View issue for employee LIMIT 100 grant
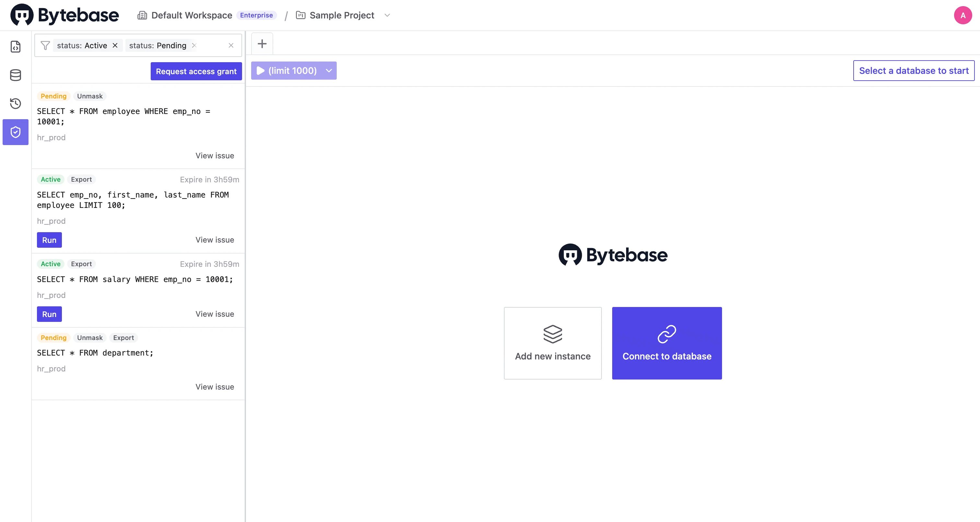The height and width of the screenshot is (522, 980). point(215,240)
